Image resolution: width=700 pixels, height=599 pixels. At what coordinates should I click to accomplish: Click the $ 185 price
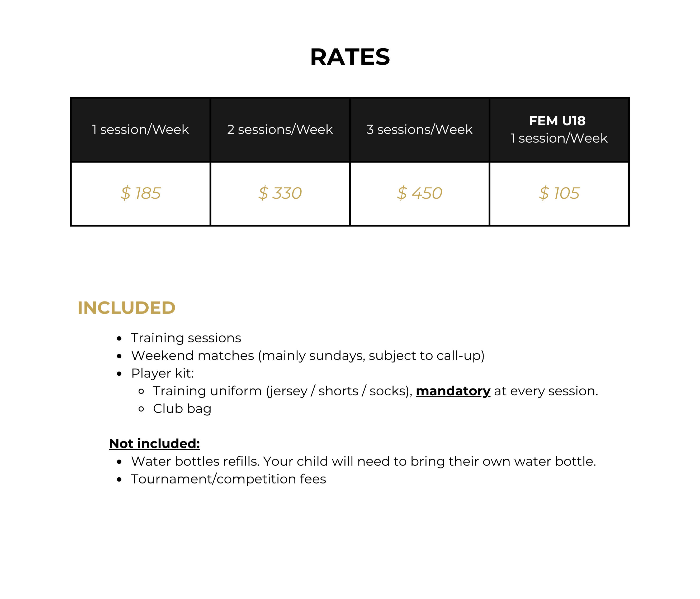(140, 193)
